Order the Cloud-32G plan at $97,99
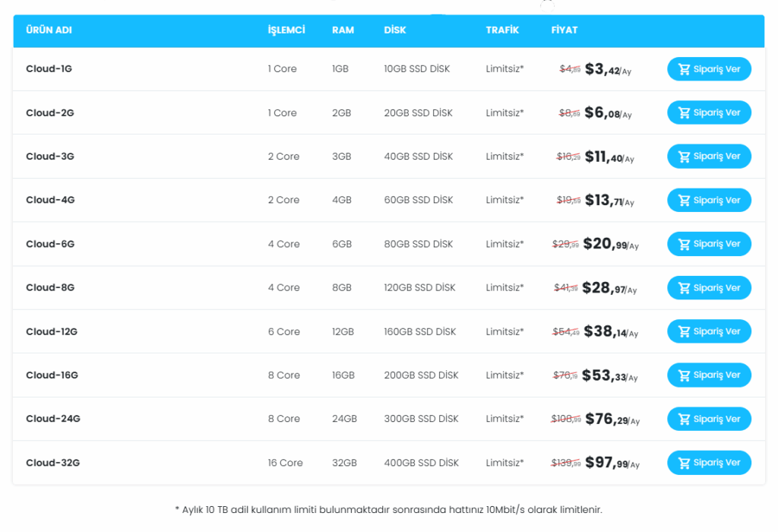 pos(709,463)
